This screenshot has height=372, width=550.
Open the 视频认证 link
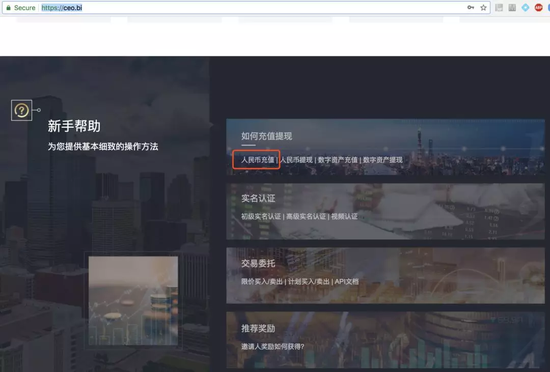tap(344, 216)
